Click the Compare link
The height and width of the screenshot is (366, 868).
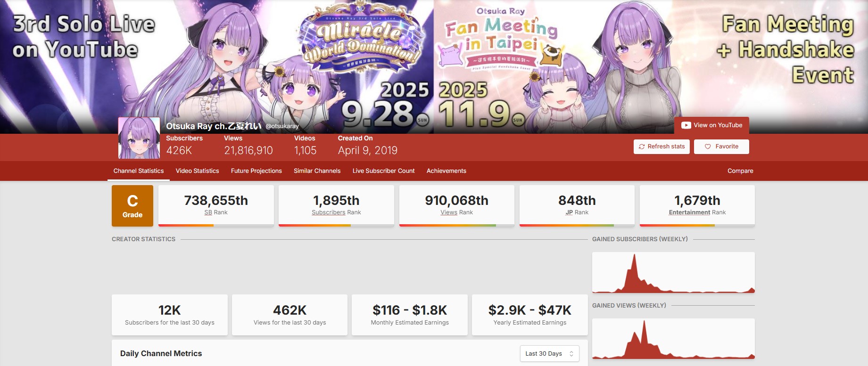740,171
